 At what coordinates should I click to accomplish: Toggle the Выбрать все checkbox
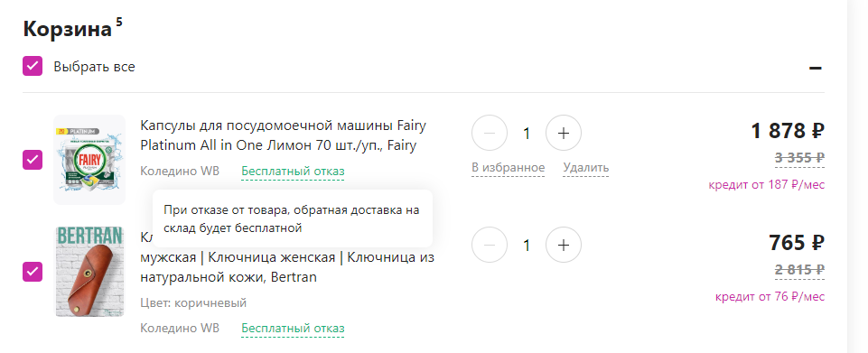pos(33,66)
